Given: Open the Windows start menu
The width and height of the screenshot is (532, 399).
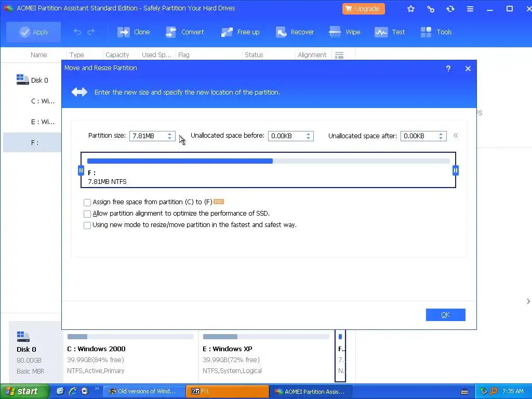Looking at the screenshot, I should click(x=24, y=392).
